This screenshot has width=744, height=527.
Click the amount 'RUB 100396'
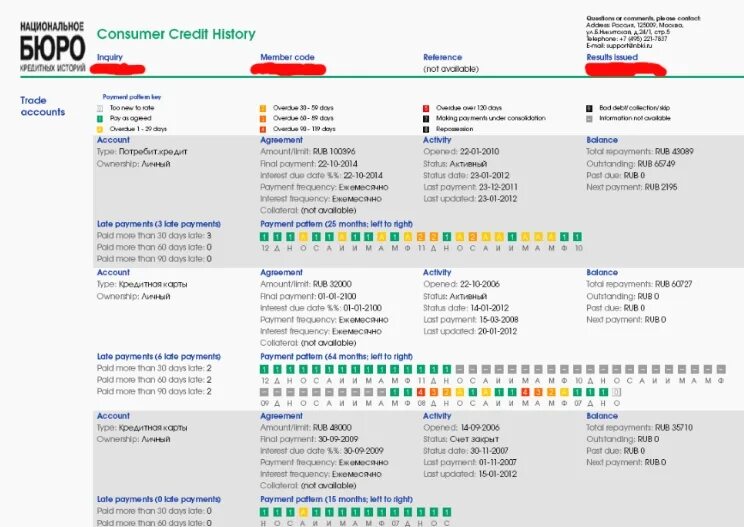click(x=334, y=152)
